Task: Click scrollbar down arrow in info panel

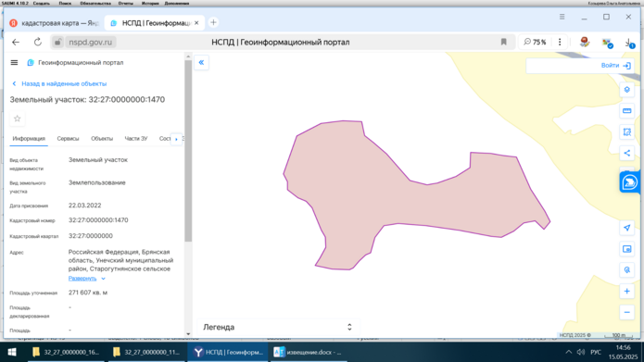Action: pyautogui.click(x=188, y=334)
